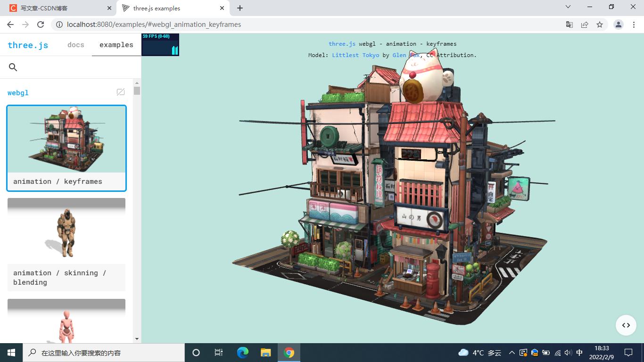Screen dimensions: 644x362
Task: Open the Littlest Tokyo model link
Action: coord(355,55)
